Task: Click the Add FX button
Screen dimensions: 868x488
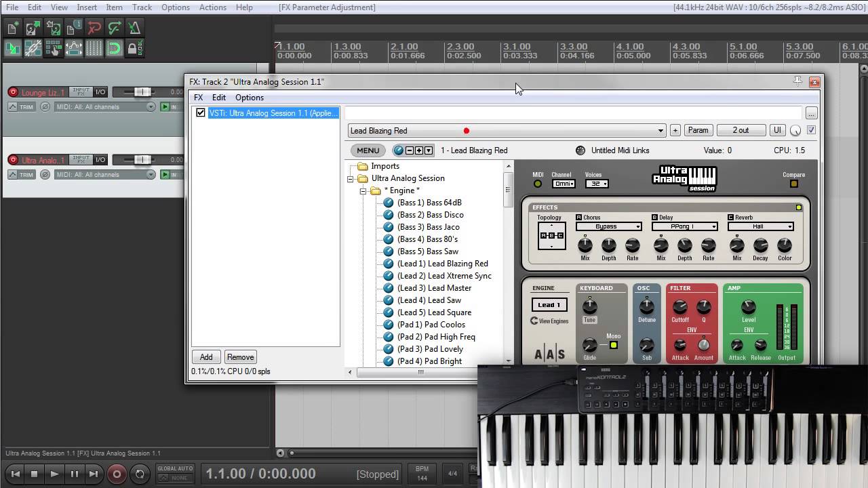Action: [x=206, y=357]
